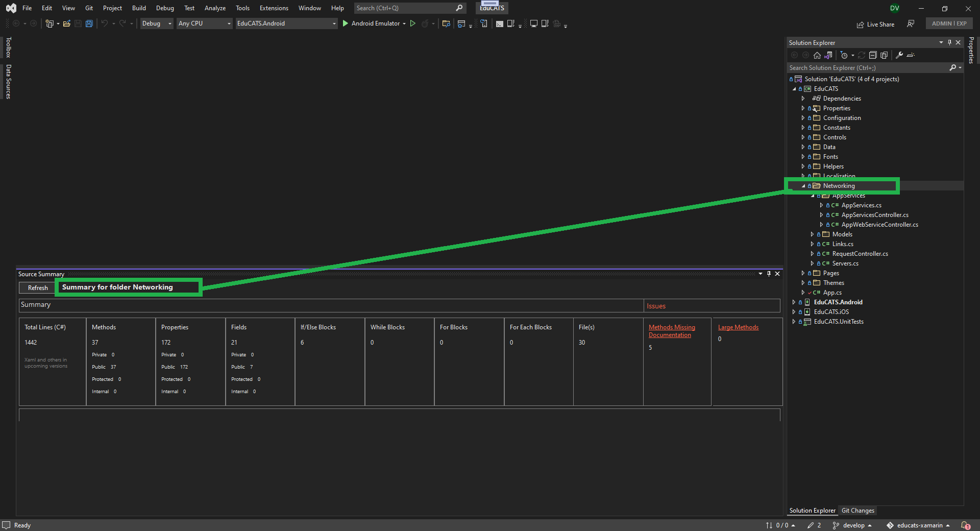The width and height of the screenshot is (980, 531).
Task: Collapse the Networking folder node
Action: (803, 186)
